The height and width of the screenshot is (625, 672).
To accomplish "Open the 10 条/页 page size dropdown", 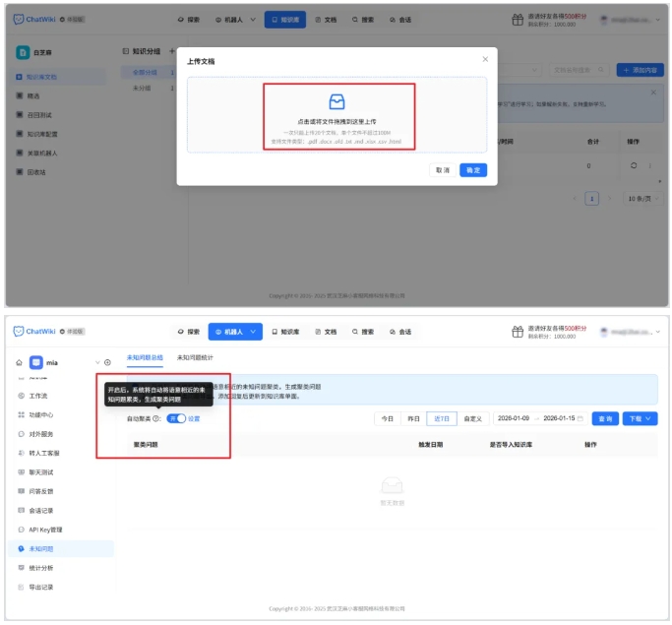I will tap(642, 199).
